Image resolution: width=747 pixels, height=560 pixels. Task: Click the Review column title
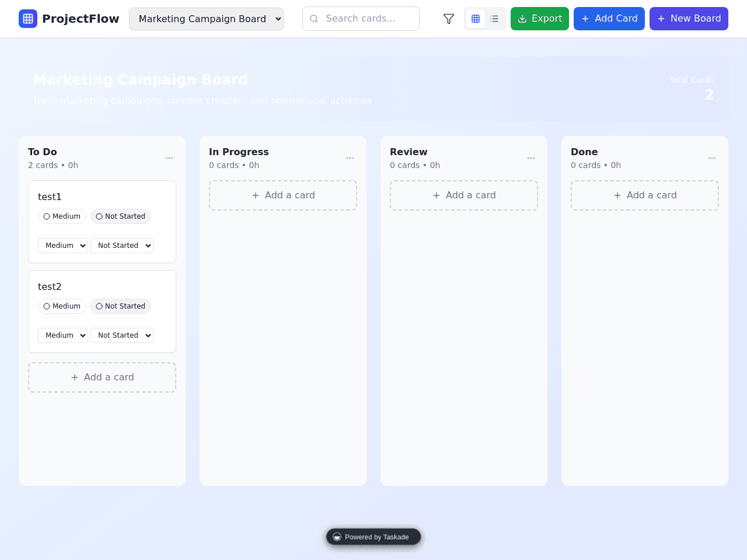(x=409, y=152)
